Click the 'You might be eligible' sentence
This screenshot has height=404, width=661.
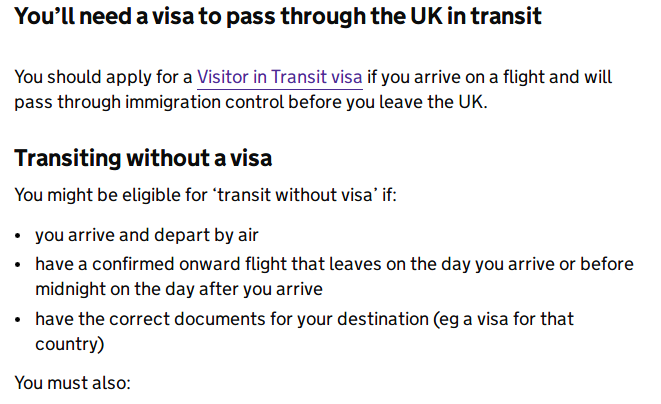[x=205, y=194]
